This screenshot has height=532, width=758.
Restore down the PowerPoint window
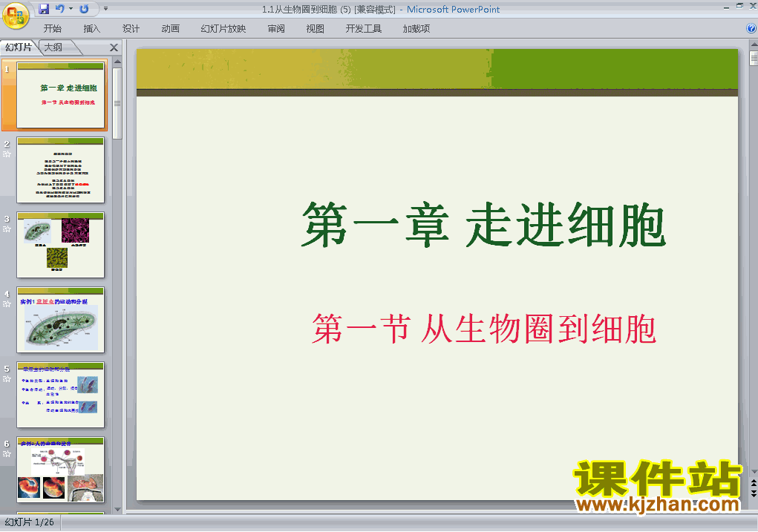[x=739, y=6]
